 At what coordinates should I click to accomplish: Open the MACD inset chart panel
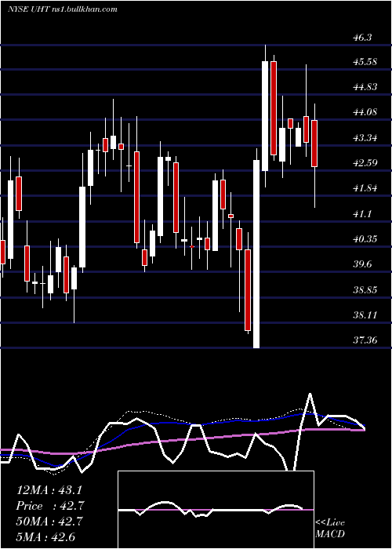216,510
